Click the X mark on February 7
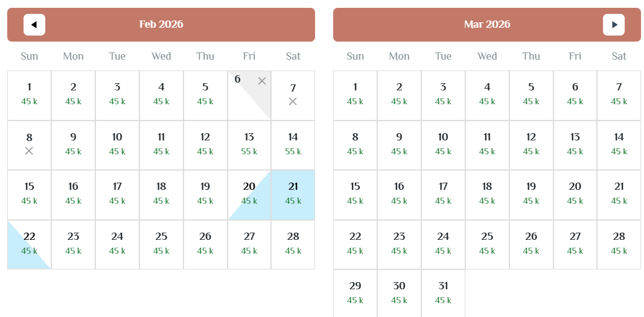644x317 pixels. (293, 101)
